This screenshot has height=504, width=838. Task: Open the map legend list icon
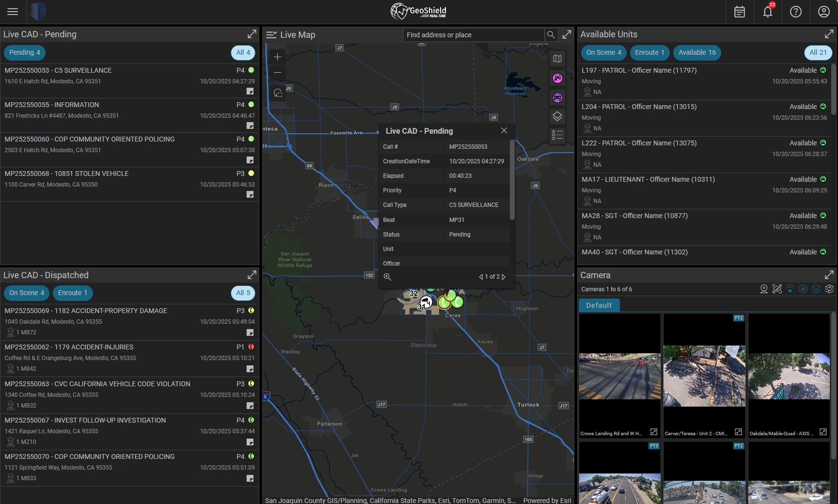(557, 135)
